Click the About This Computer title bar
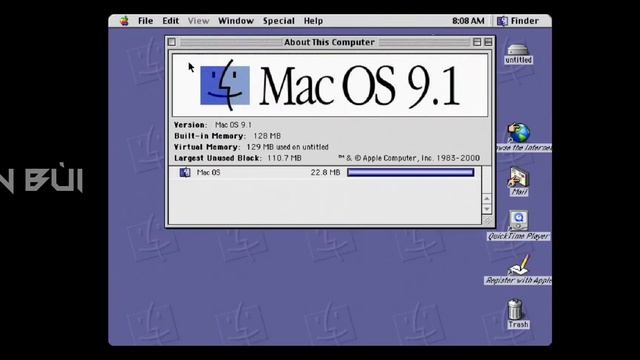The height and width of the screenshot is (360, 640). pyautogui.click(x=329, y=42)
